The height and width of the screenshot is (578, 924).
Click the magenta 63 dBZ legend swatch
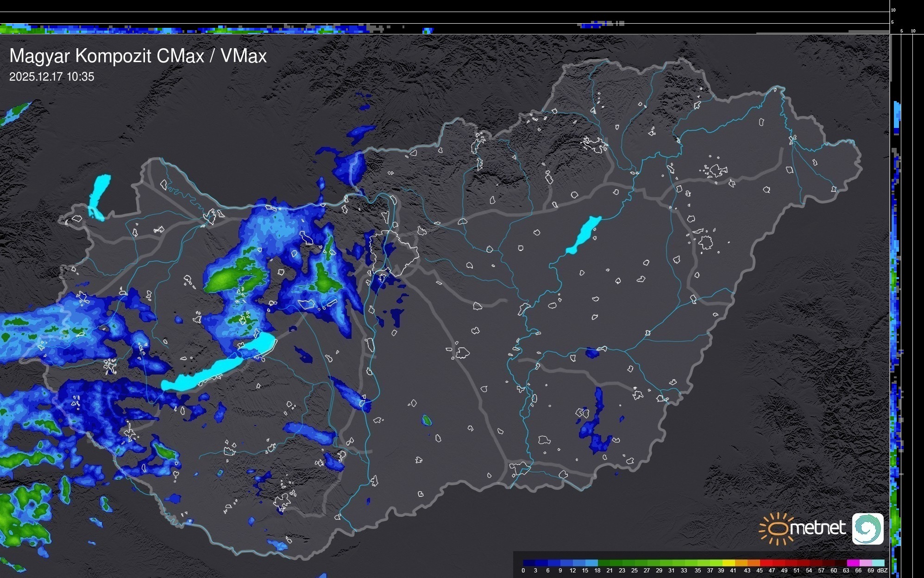[853, 563]
